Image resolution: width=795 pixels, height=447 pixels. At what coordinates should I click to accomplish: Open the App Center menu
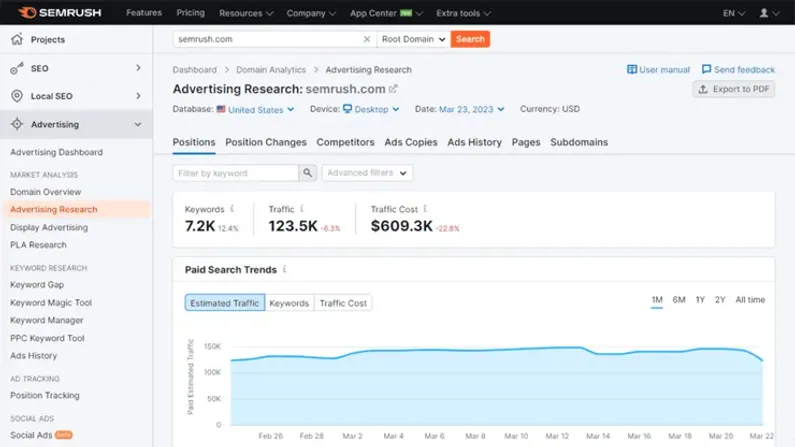pyautogui.click(x=386, y=13)
